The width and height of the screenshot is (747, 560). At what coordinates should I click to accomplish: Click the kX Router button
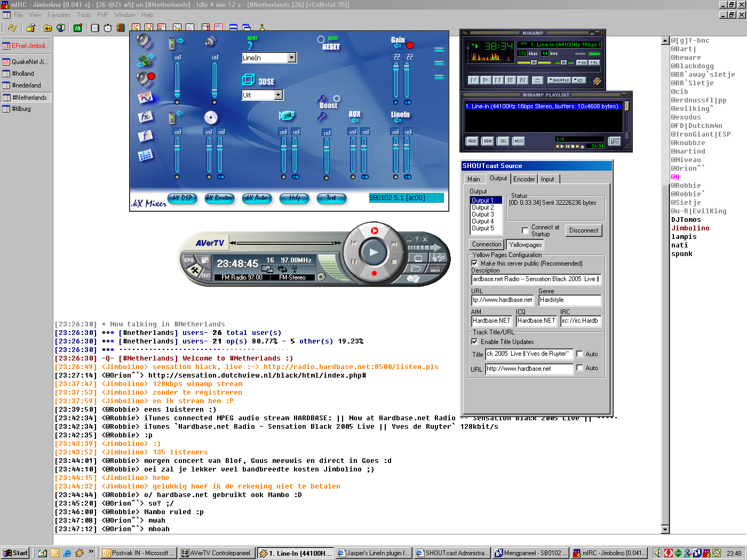219,198
